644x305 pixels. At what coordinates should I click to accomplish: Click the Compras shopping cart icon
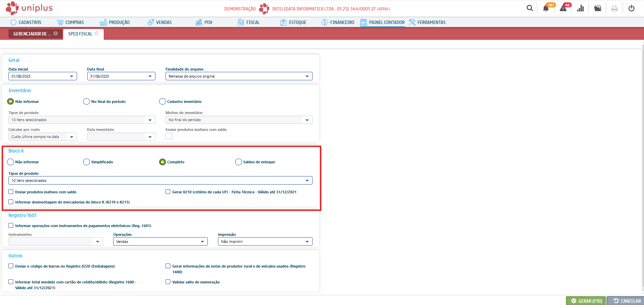pos(60,22)
